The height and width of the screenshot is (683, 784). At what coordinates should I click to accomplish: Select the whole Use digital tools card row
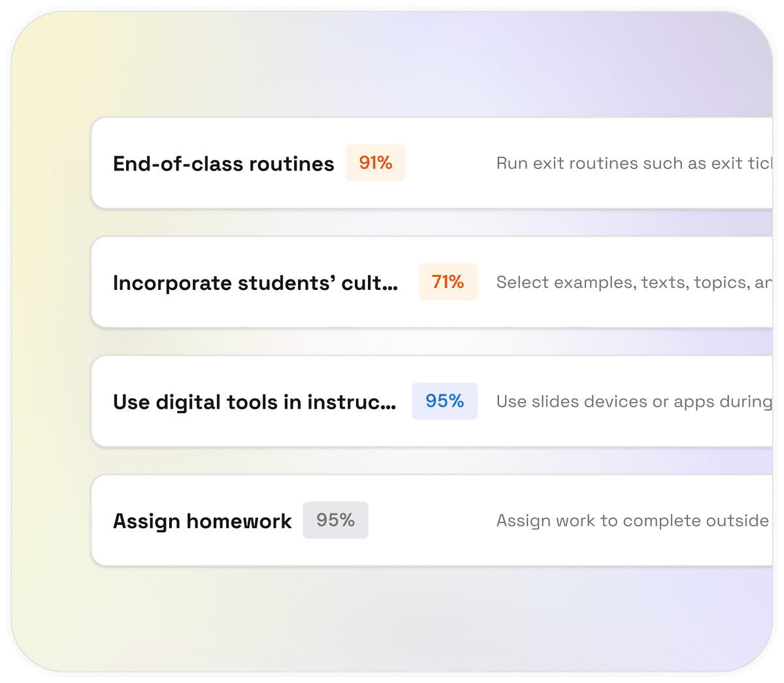point(444,431)
